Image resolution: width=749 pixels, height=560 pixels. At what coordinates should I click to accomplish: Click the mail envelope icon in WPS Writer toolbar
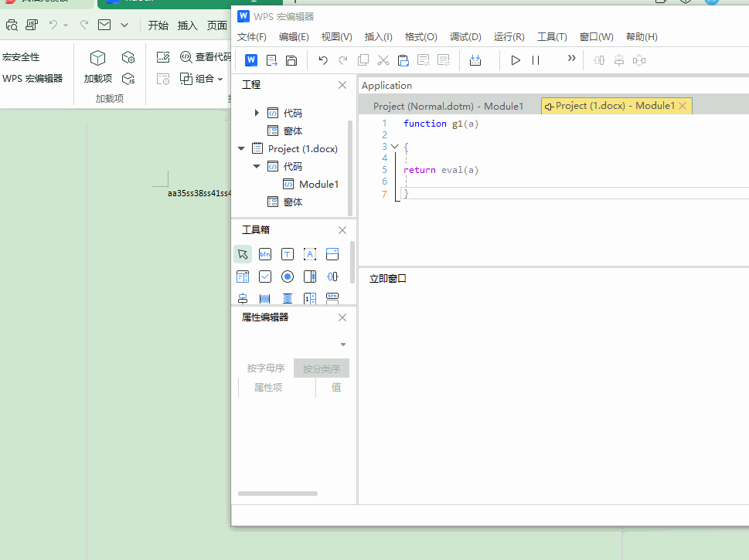click(x=104, y=25)
